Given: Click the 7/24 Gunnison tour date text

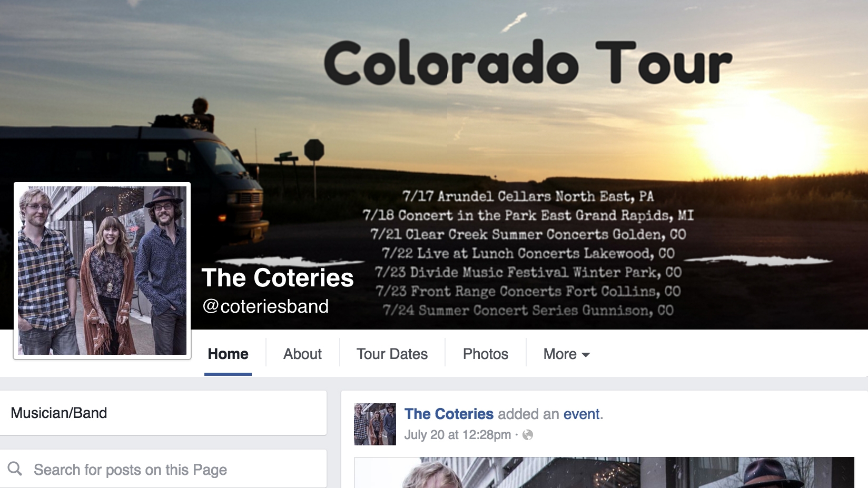Looking at the screenshot, I should [528, 310].
